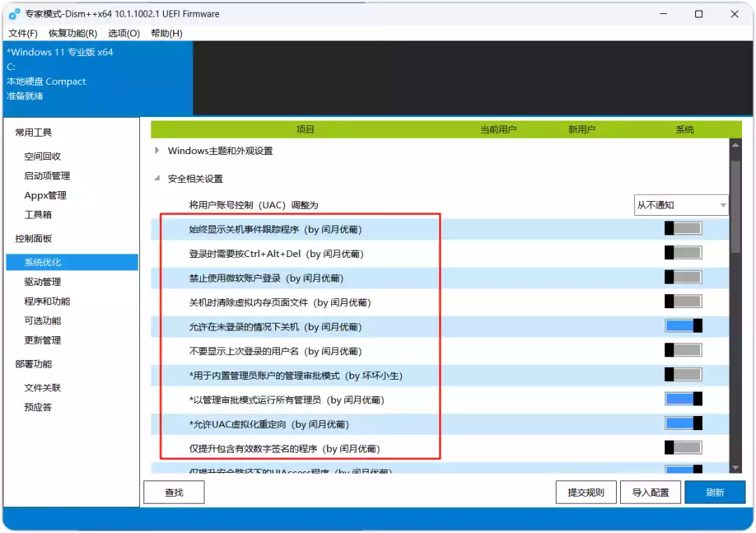Select 空间回收 in the sidebar

click(x=43, y=156)
